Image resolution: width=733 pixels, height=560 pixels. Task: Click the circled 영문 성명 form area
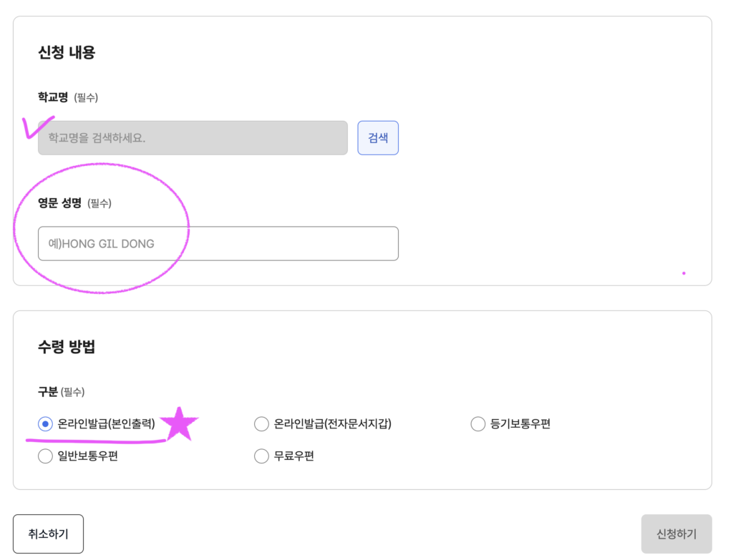111,229
